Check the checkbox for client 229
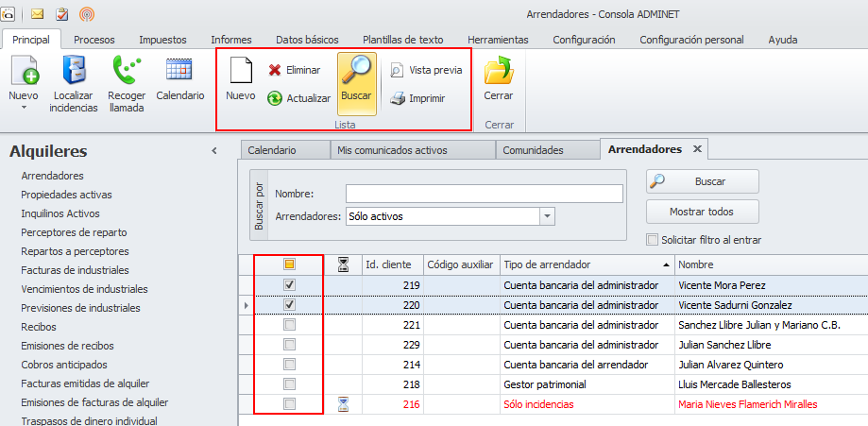868x426 pixels. pyautogui.click(x=289, y=345)
